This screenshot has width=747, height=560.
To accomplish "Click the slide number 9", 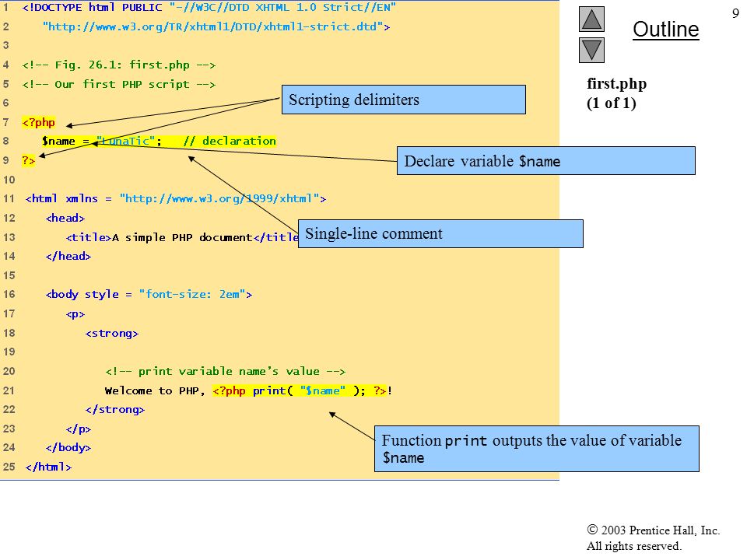I will click(x=735, y=13).
